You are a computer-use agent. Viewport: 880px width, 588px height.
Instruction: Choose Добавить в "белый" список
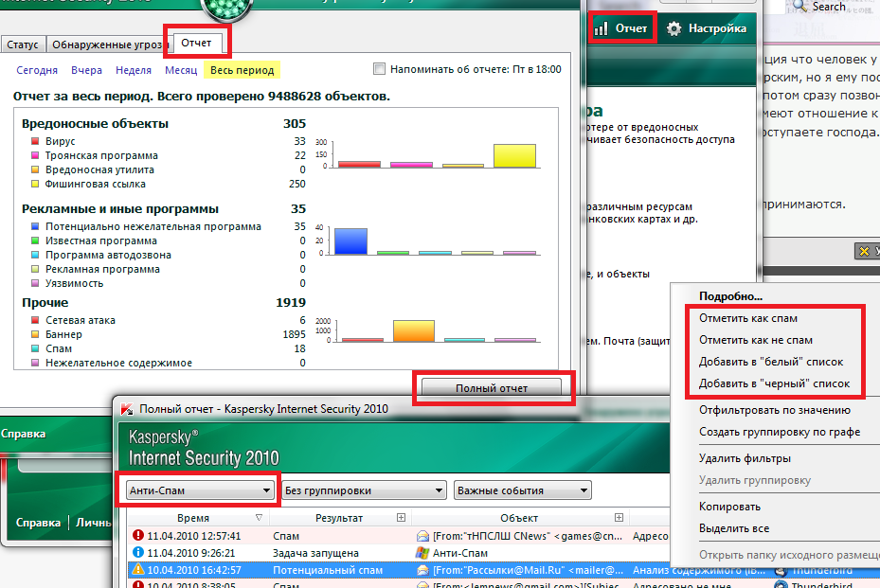(x=770, y=362)
